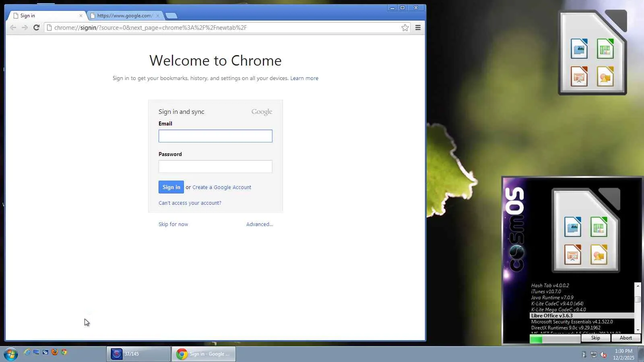This screenshot has width=644, height=362.
Task: Click the Show Desktop quick launch icon
Action: (36, 352)
